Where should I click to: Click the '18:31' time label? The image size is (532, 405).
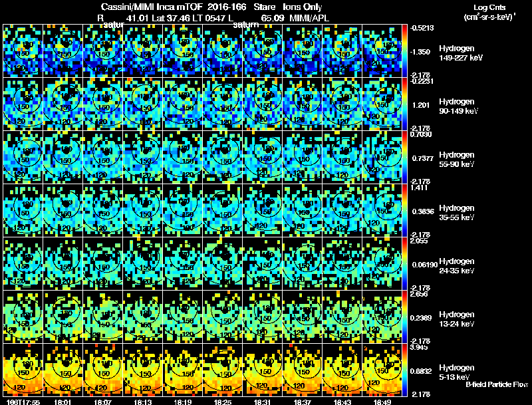(x=263, y=402)
